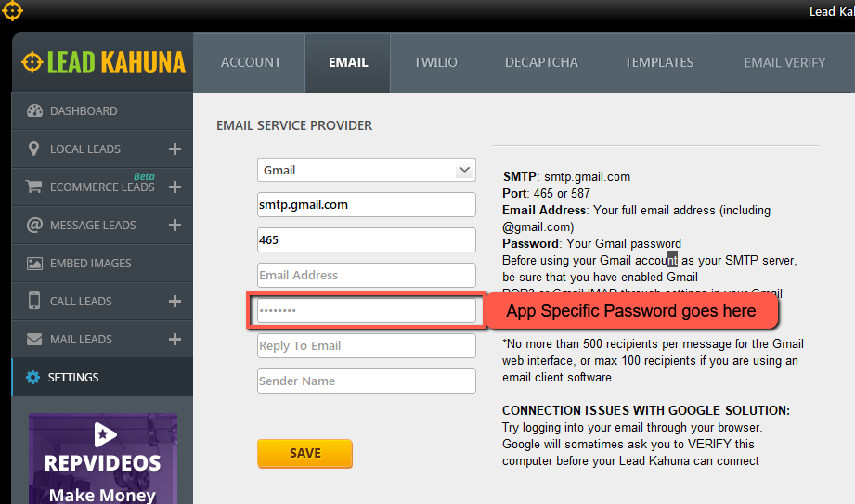Screen dimensions: 855x504
Task: Expand Message Leads with the plus sign
Action: click(175, 226)
